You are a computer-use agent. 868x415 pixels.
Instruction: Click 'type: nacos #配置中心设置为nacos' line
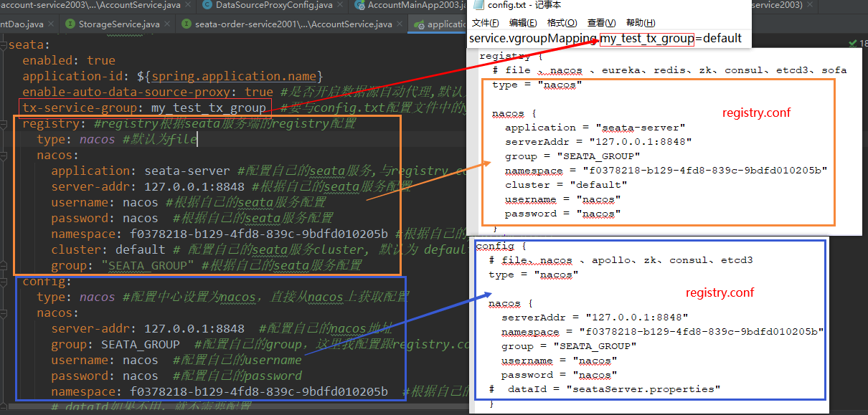pos(222,297)
